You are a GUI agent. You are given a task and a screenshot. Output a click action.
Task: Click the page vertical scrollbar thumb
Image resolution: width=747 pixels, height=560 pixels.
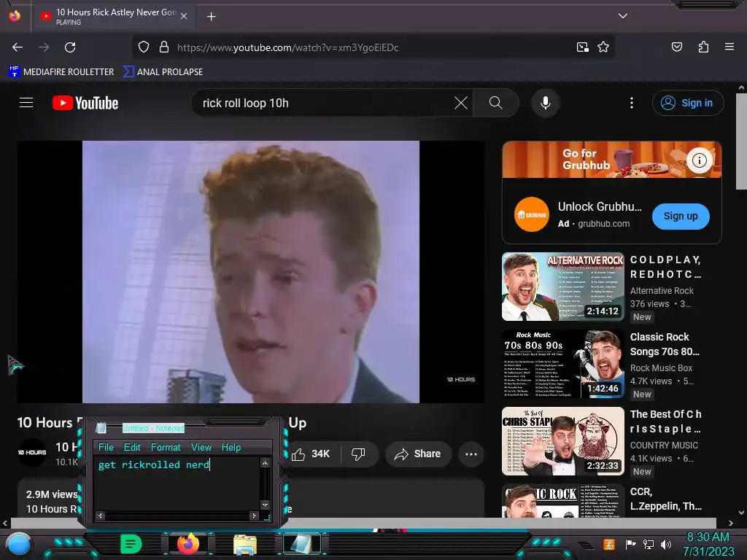point(741,141)
